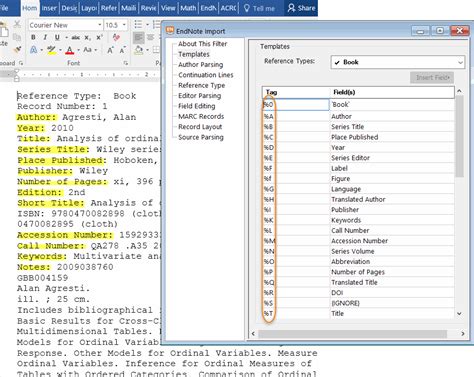Viewport: 474px width, 377px height.
Task: Click the Borders icon in Paragraph group
Action: 156,50
